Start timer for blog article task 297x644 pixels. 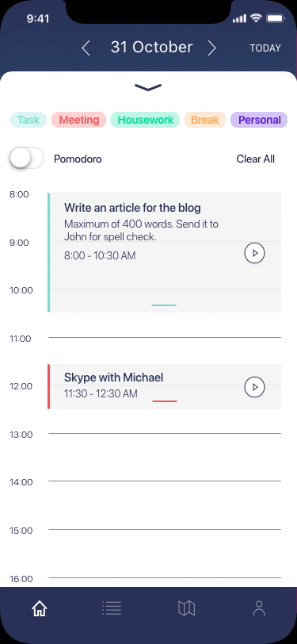(x=255, y=253)
